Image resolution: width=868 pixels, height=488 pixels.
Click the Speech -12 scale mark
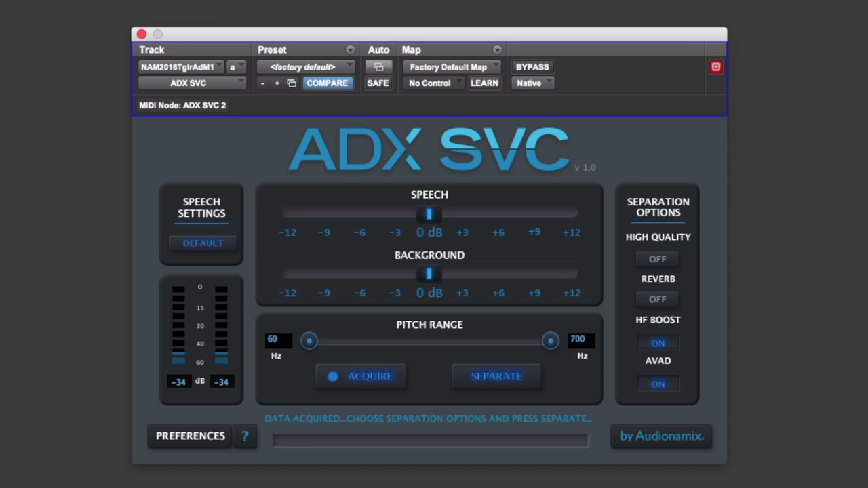click(288, 232)
